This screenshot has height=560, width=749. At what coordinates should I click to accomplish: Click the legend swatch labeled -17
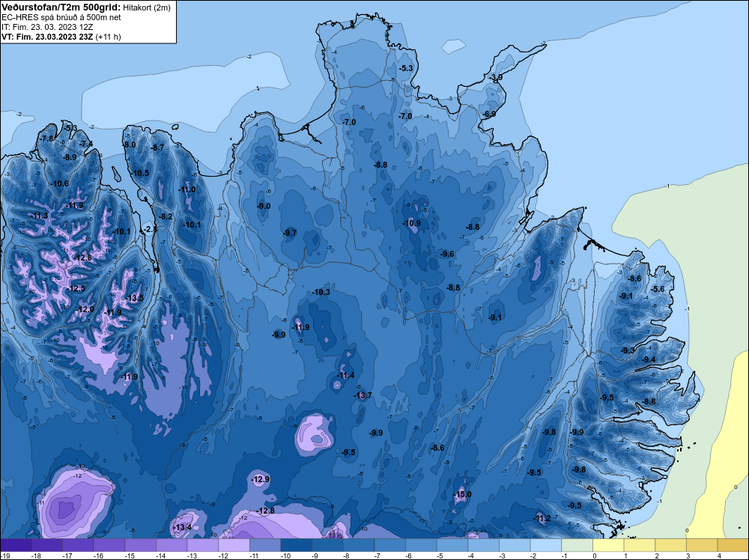(x=78, y=545)
